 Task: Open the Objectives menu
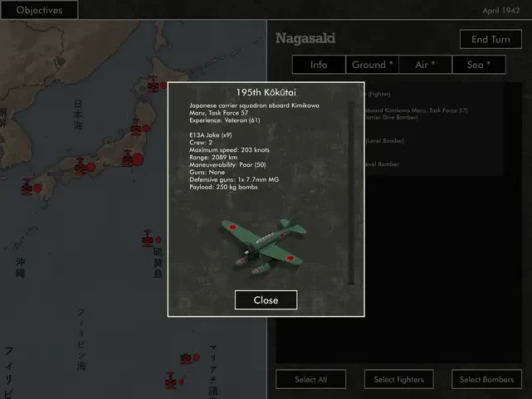point(39,10)
